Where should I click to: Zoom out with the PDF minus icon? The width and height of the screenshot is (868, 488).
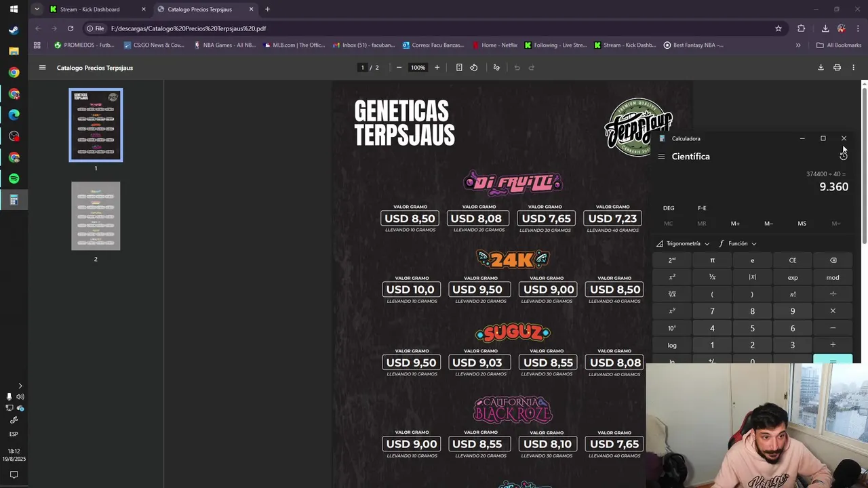[x=399, y=67]
